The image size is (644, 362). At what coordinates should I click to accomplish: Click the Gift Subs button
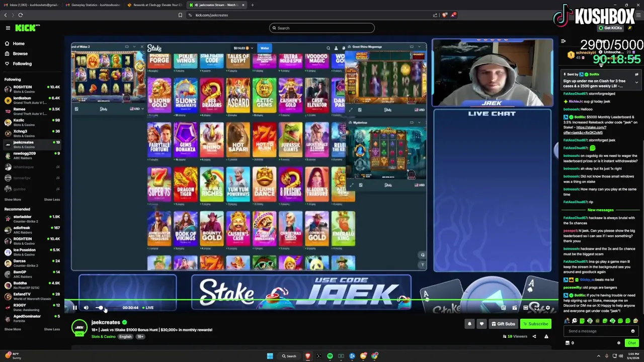[x=503, y=324]
